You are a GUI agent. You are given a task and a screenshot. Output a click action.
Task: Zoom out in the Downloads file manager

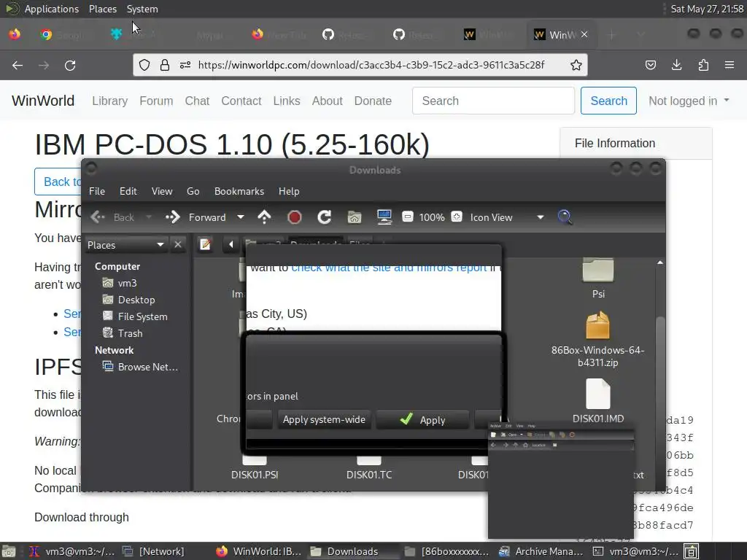tap(407, 217)
